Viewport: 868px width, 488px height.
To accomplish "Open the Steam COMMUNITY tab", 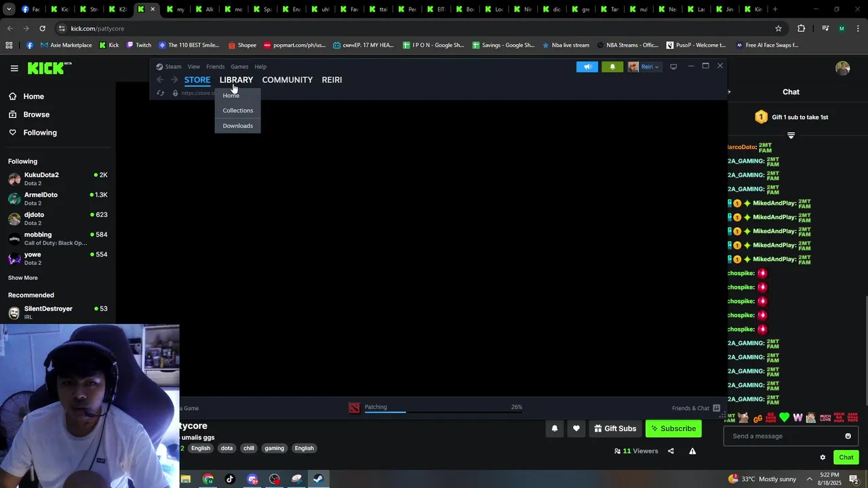I will (x=288, y=80).
